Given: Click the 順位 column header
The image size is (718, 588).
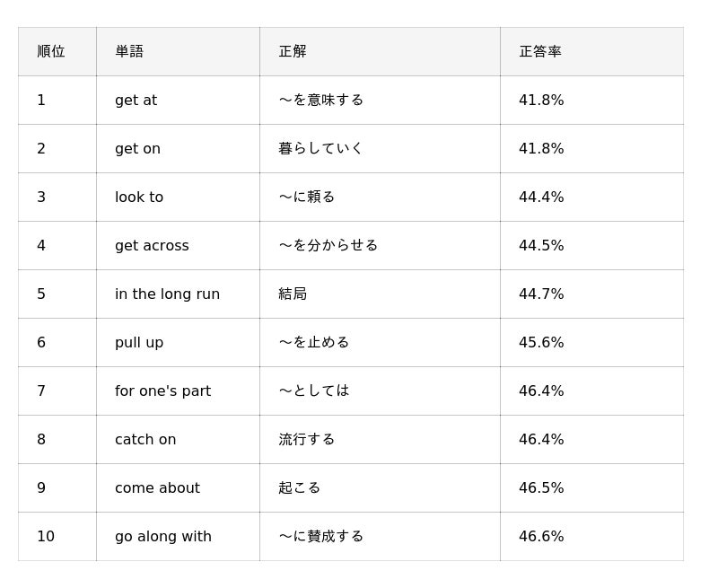Looking at the screenshot, I should (x=57, y=51).
